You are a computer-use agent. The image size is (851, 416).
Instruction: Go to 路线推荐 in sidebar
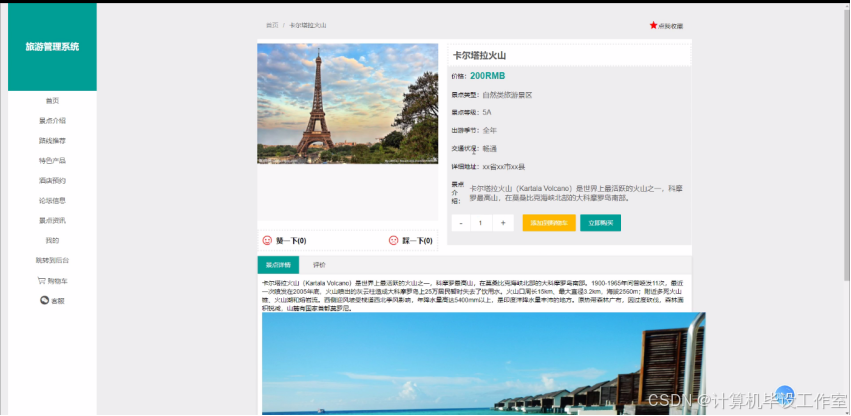[x=52, y=141]
